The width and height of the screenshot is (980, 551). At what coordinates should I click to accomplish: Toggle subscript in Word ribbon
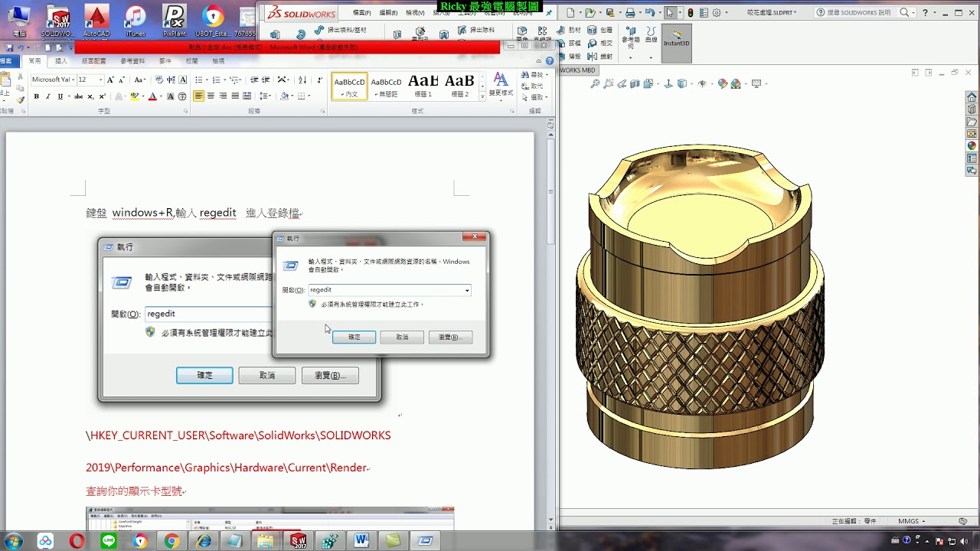(x=90, y=96)
